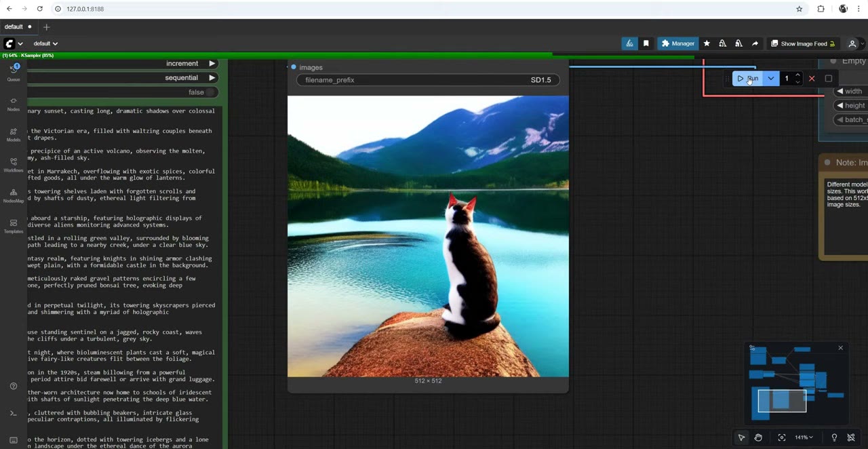Click the square stop icon beside red X
The height and width of the screenshot is (449, 868).
[x=828, y=79]
